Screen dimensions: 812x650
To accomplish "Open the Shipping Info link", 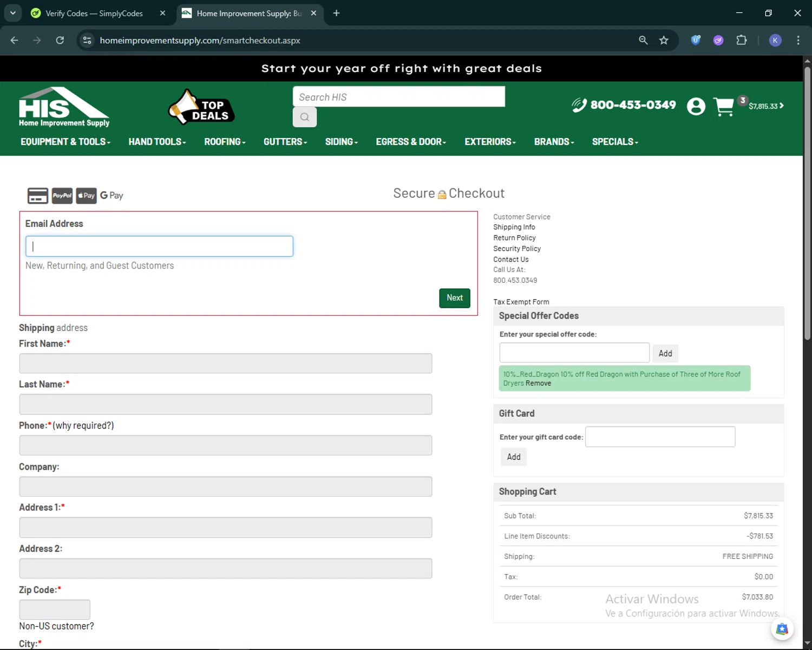I will [514, 227].
